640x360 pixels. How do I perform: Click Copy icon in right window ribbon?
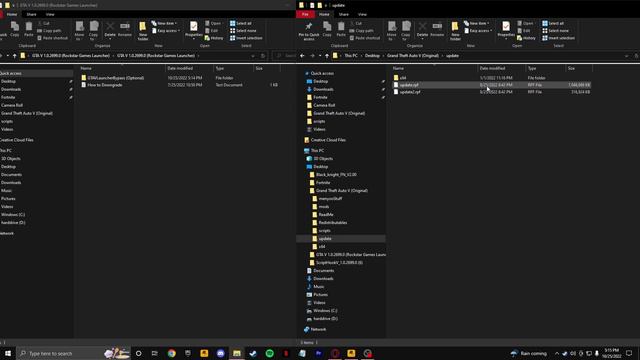point(327,29)
